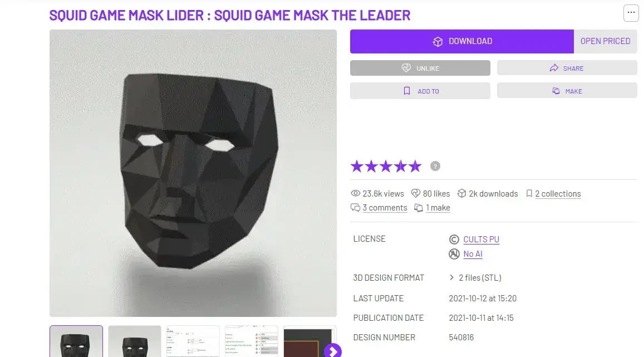Select the second mask thumbnail

(135, 341)
